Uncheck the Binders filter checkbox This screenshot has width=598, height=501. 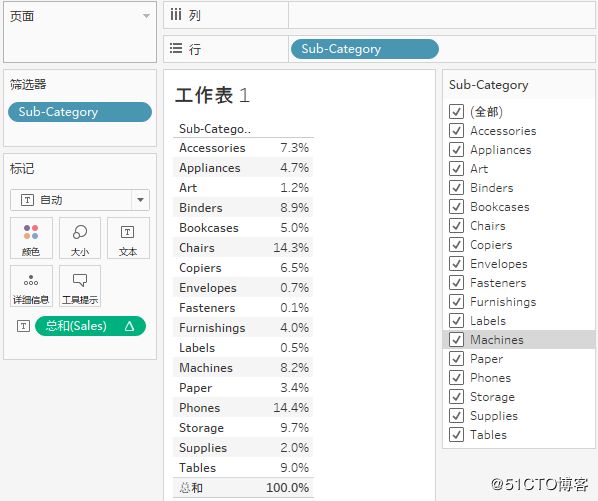pyautogui.click(x=456, y=187)
